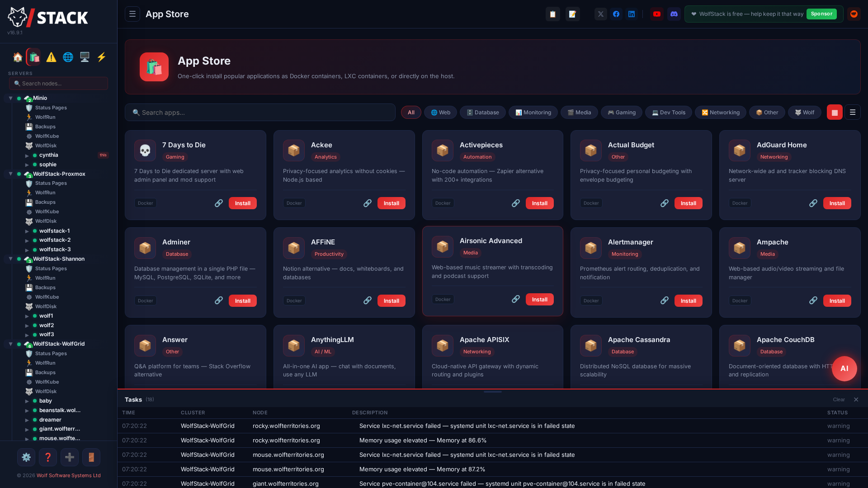Open Status Pages under WolfStack-Shannon
The width and height of the screenshot is (868, 488).
point(51,269)
